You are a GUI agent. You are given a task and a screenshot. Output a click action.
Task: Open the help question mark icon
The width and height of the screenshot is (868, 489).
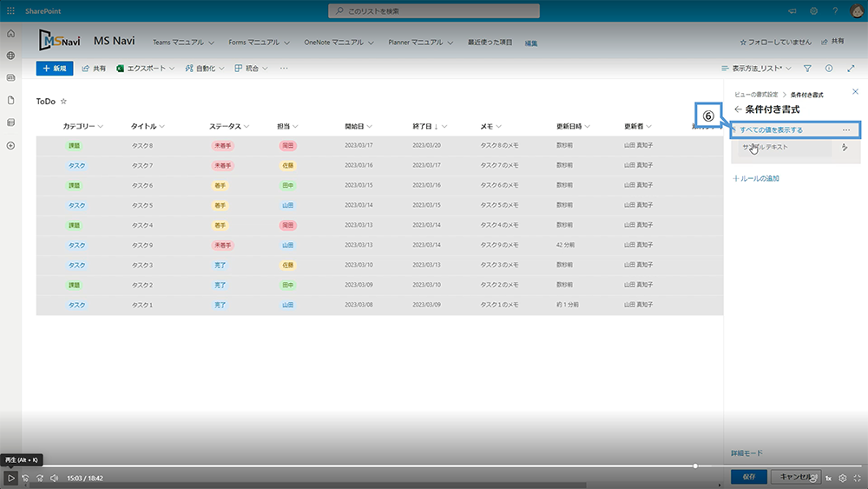835,11
